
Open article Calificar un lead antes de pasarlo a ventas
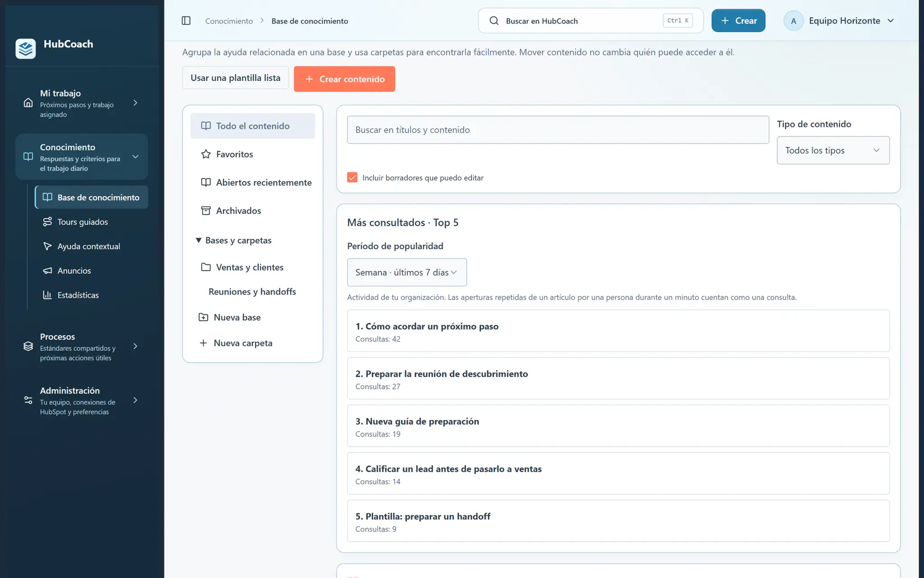(x=618, y=473)
